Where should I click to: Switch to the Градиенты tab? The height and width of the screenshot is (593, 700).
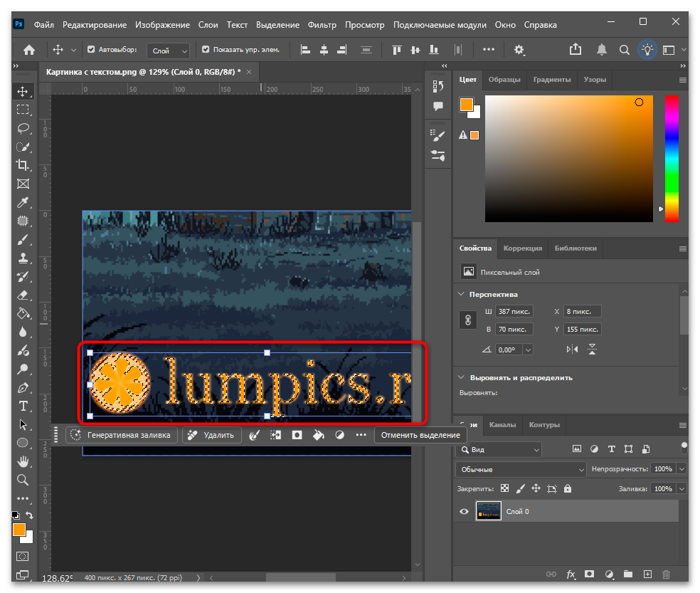(552, 80)
